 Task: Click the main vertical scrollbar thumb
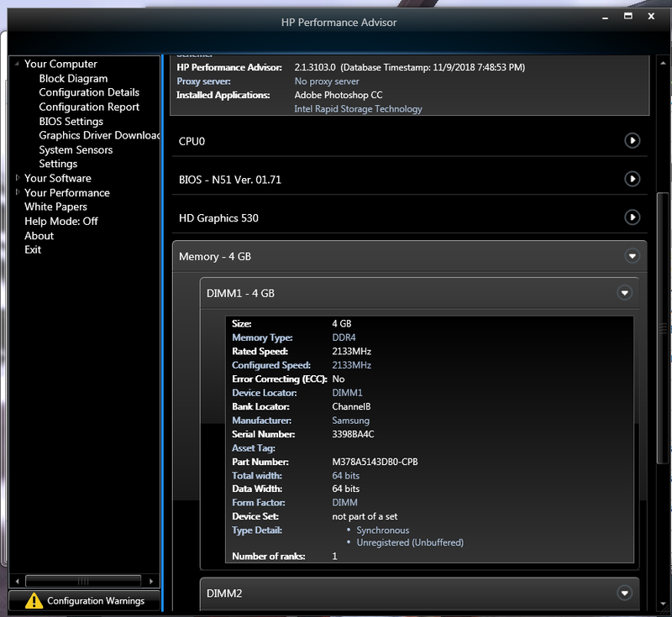click(x=663, y=327)
